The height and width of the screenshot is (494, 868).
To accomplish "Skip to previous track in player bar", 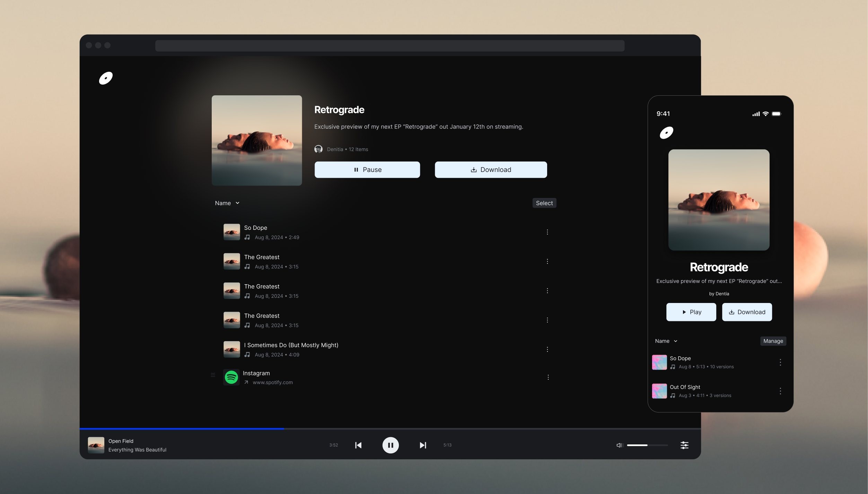I will 358,445.
